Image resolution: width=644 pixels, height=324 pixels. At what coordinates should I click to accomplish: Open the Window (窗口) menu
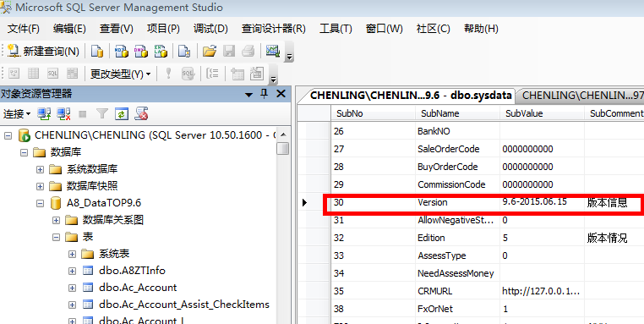384,29
